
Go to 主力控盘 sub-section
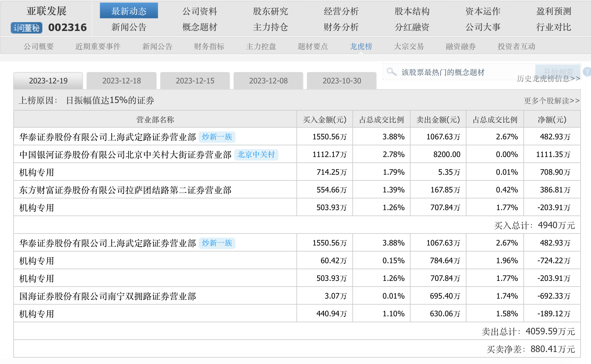click(261, 46)
